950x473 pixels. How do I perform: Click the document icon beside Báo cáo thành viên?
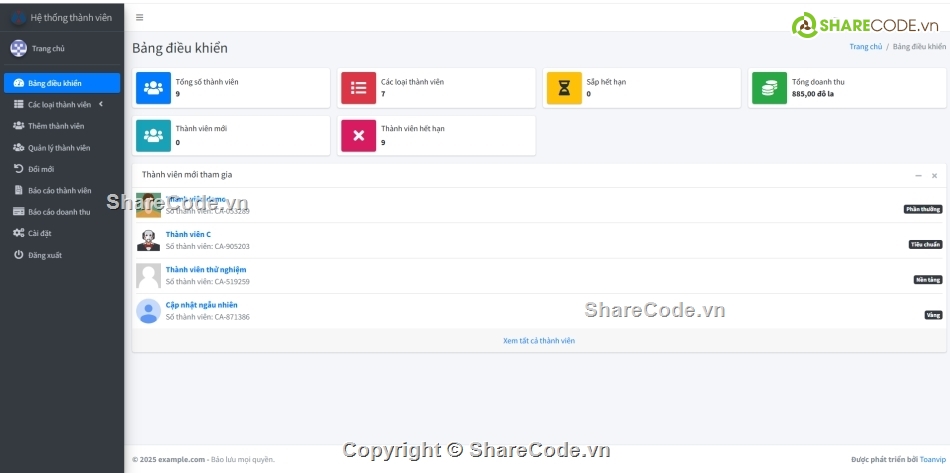(x=19, y=190)
